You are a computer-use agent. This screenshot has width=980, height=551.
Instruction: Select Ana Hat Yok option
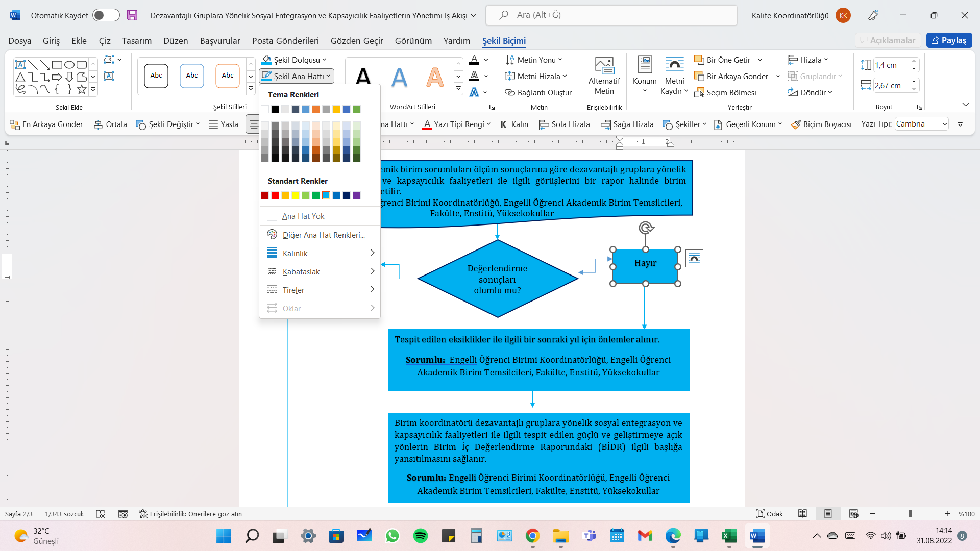pos(303,216)
